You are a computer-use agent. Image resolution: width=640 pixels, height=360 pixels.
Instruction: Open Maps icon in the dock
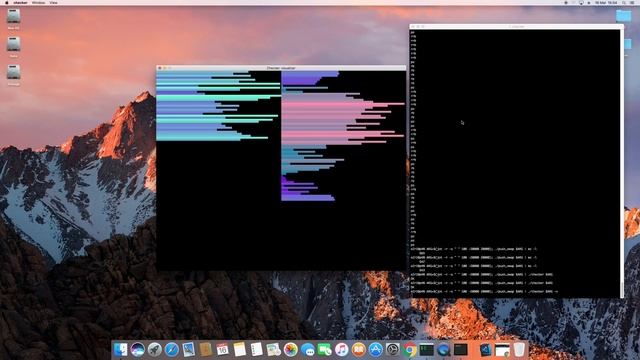point(273,350)
